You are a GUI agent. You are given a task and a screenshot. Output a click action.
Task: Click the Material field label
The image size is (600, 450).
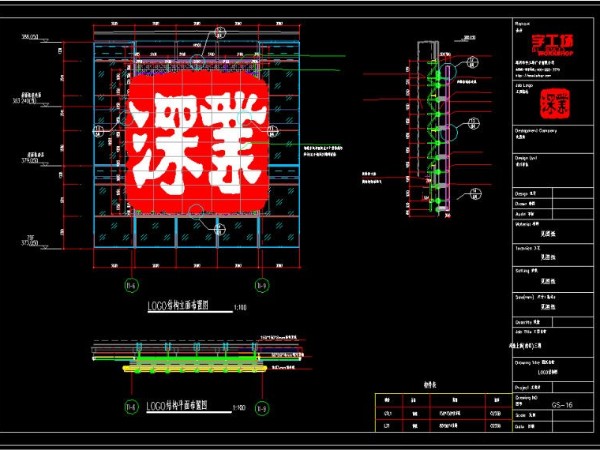click(x=527, y=224)
